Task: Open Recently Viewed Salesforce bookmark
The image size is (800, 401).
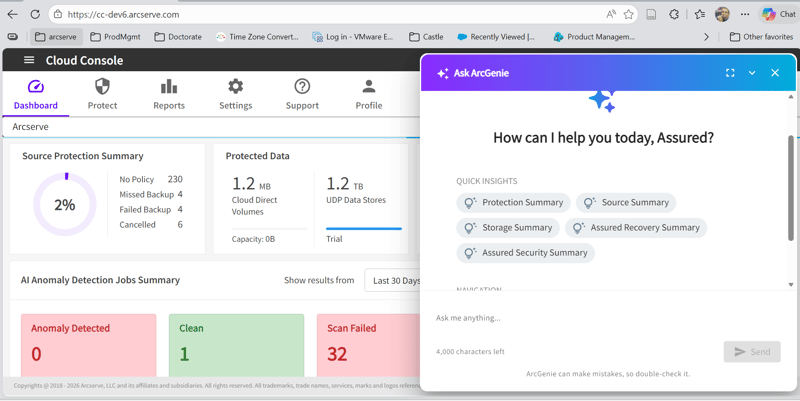Action: [x=496, y=37]
